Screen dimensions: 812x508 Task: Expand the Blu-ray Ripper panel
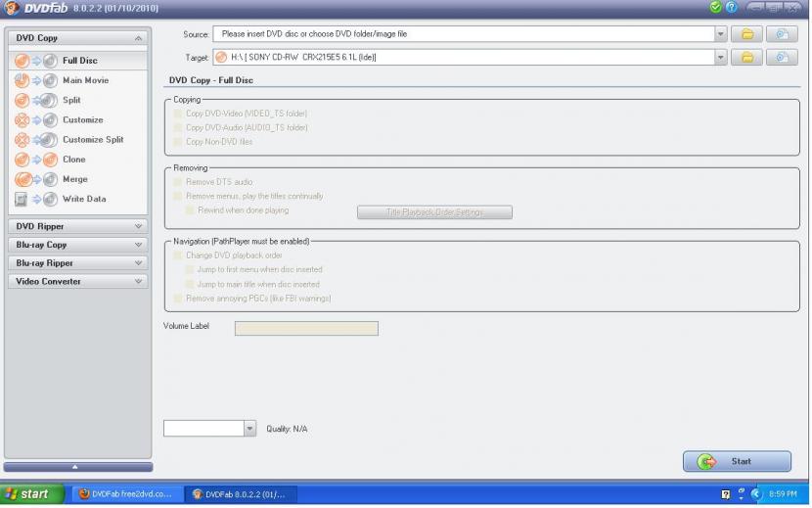click(x=139, y=264)
